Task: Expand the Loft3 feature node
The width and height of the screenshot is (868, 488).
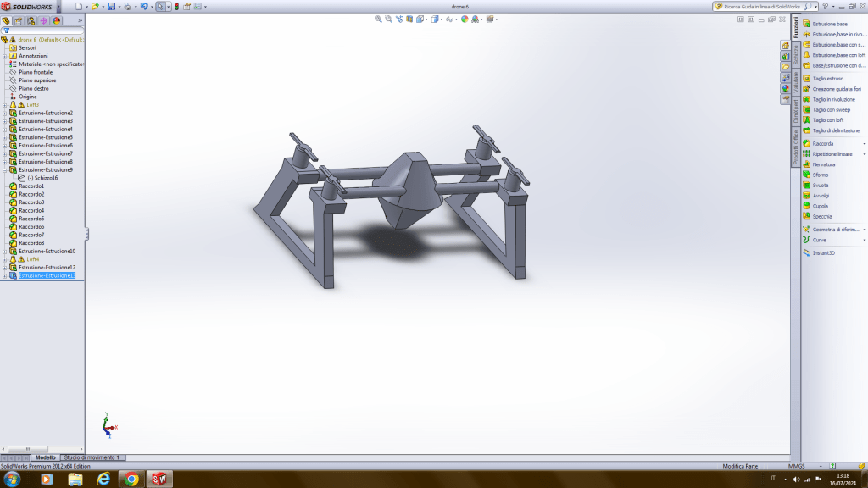Action: (4, 105)
